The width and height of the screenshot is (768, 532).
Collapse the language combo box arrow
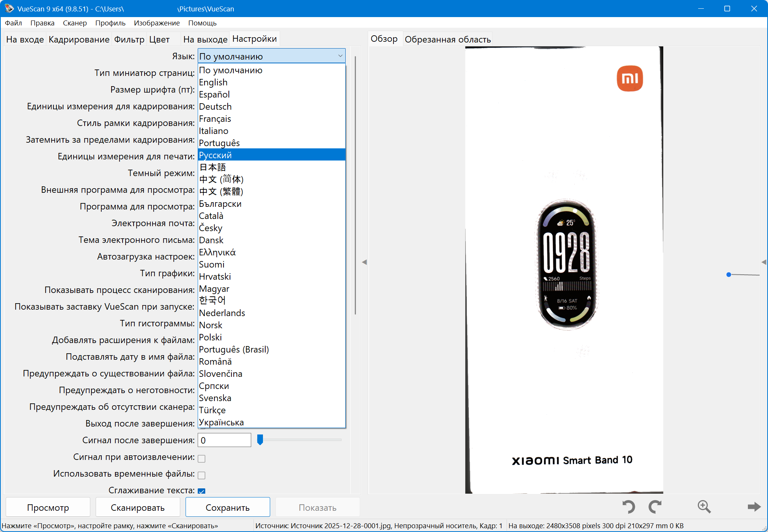pos(340,56)
